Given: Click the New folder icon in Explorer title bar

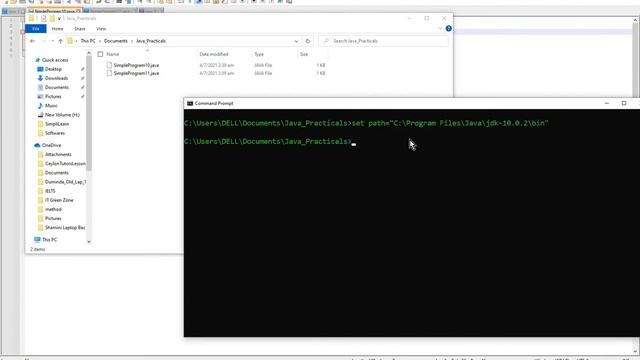Looking at the screenshot, I should tap(52, 18).
